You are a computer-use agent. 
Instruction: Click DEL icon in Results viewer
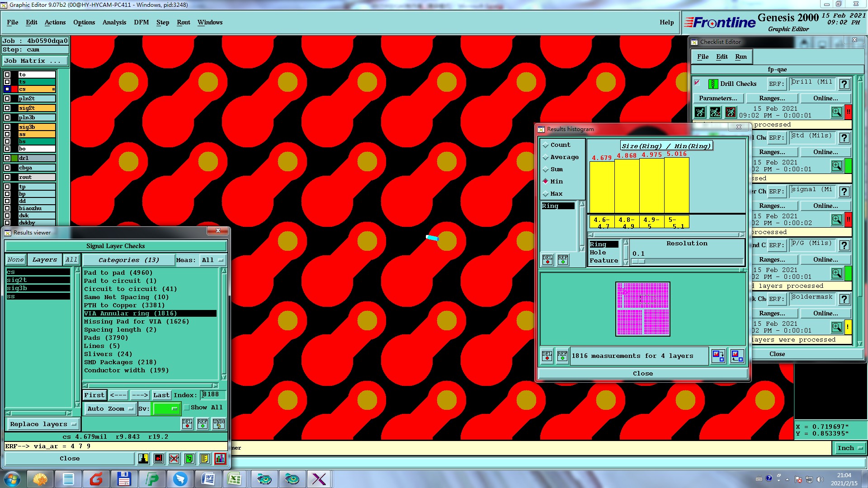click(187, 424)
